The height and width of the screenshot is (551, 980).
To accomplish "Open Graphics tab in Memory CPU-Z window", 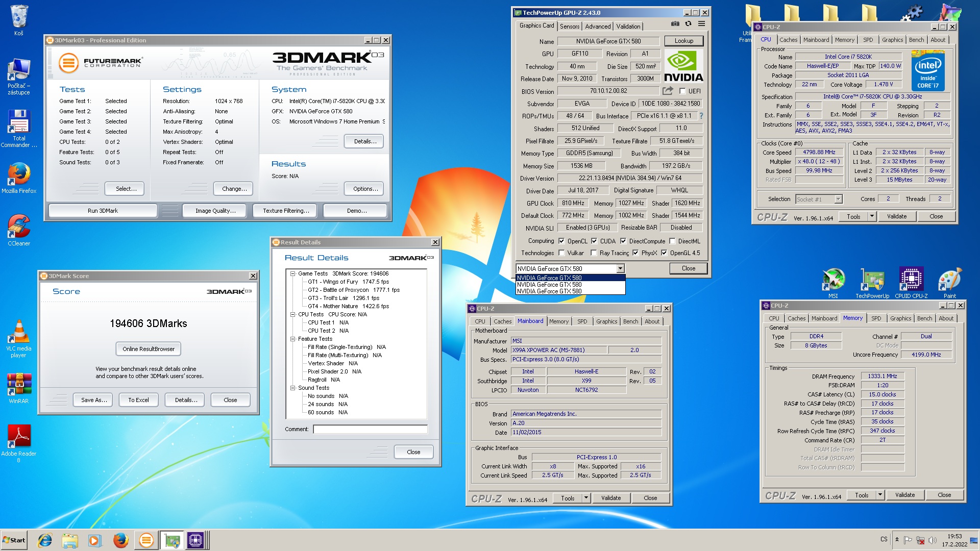I will pyautogui.click(x=900, y=318).
